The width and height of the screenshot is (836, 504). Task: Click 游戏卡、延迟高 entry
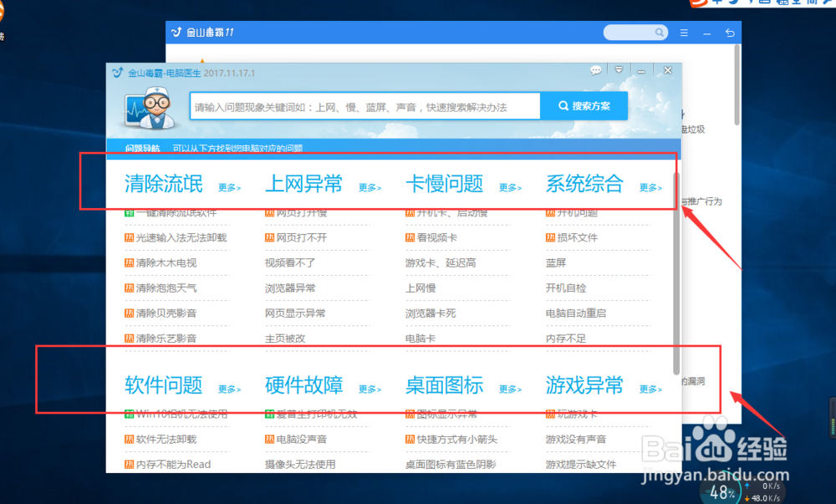[441, 262]
